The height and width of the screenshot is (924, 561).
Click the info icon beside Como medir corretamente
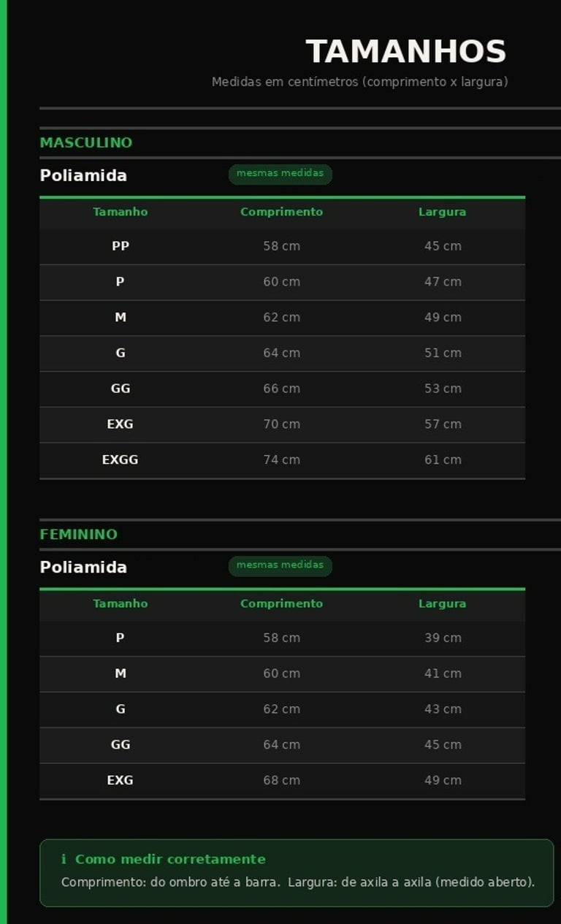click(x=64, y=860)
